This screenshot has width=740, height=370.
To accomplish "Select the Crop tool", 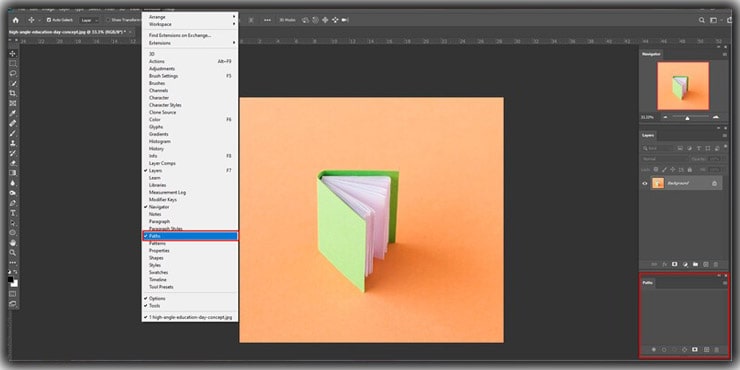I will (x=13, y=93).
